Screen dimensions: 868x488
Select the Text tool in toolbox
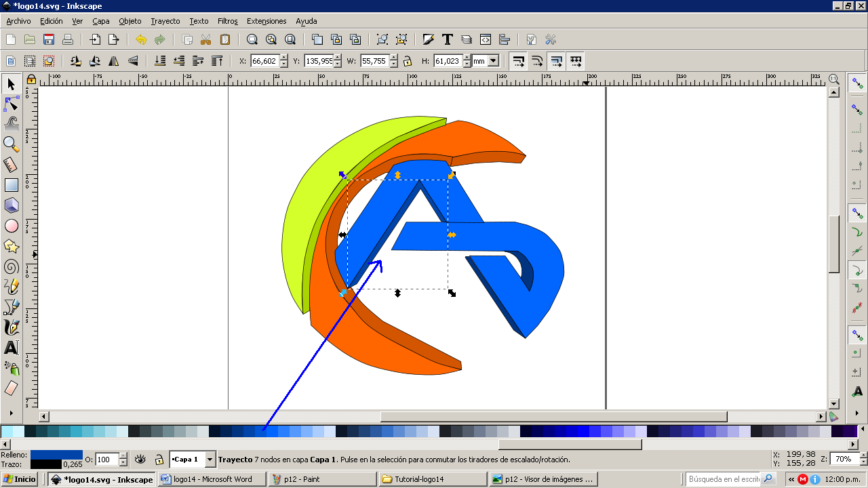[12, 348]
